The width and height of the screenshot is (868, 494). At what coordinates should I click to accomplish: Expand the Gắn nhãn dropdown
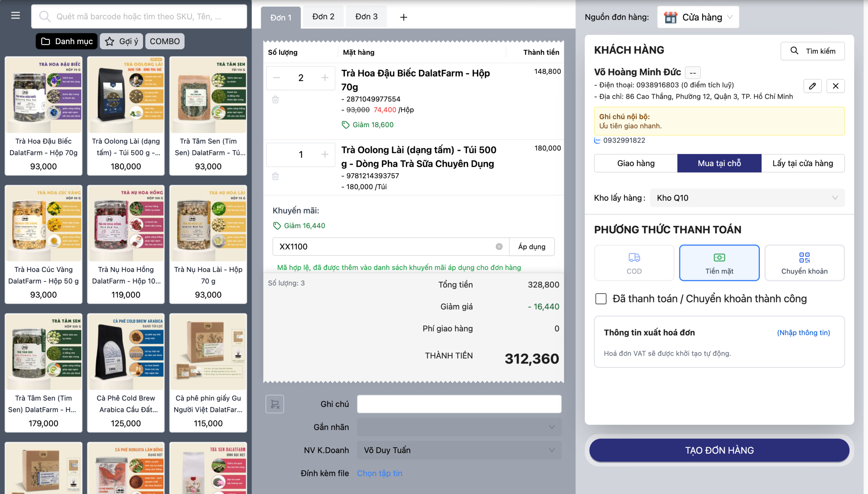[x=459, y=427]
